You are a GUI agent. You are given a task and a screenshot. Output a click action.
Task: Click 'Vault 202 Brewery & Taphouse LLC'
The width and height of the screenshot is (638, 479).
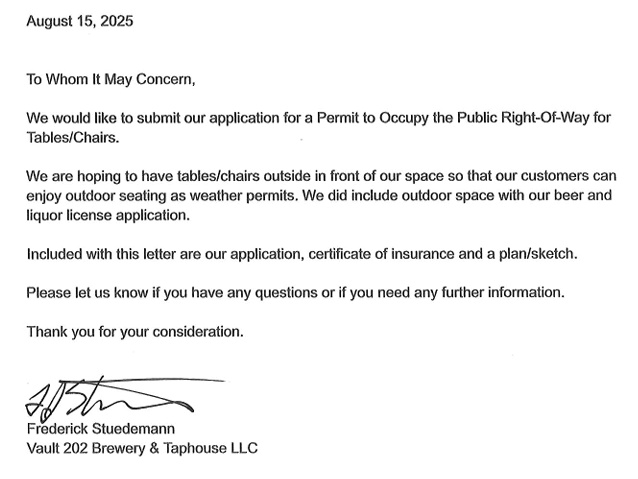click(x=142, y=448)
